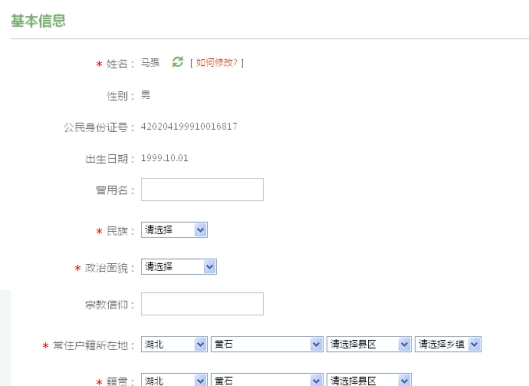Viewport: 529px width, 386px height.
Task: Click arrow of 请选择乡镇 select box
Action: [x=475, y=344]
